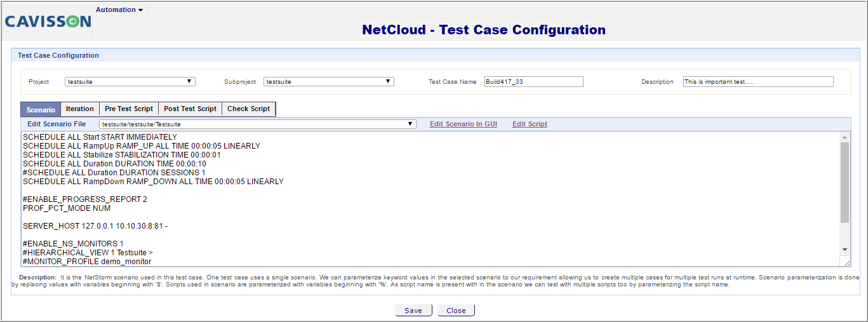Screen dimensions: 868x322
Task: Click the Edit Scenario File label
Action: point(57,124)
